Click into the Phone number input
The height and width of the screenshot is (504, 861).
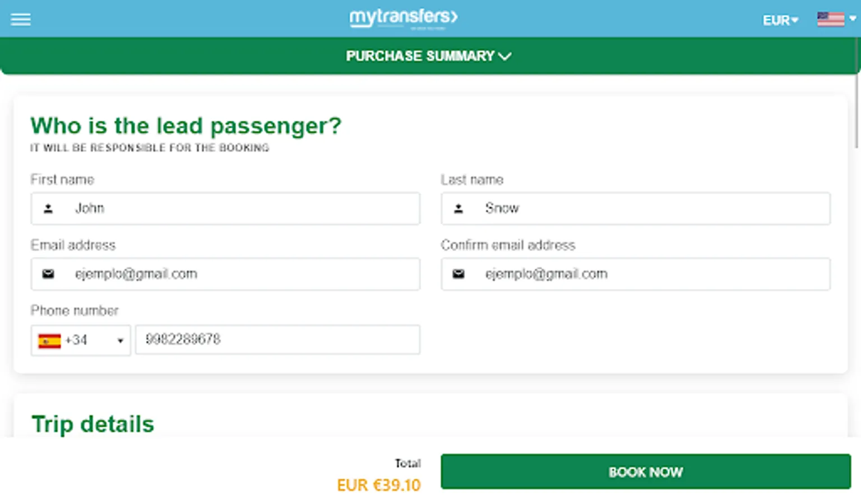coord(277,339)
